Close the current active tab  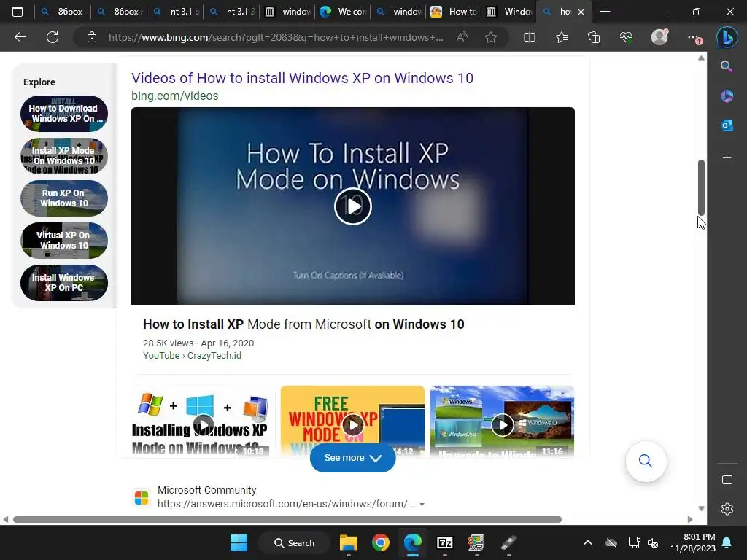coord(581,12)
